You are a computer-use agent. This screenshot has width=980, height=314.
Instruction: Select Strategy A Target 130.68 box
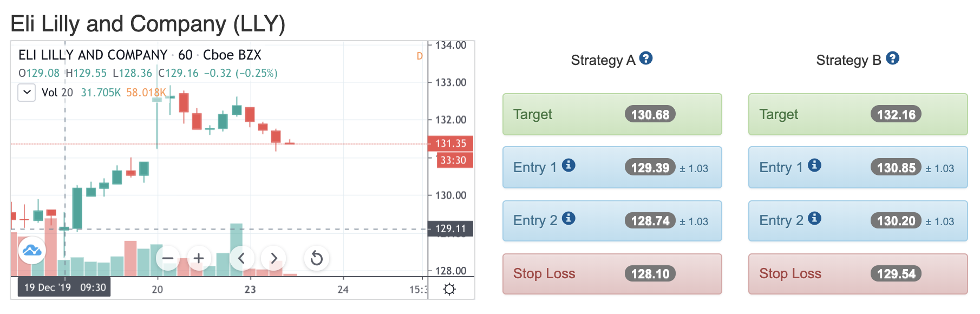(x=612, y=114)
